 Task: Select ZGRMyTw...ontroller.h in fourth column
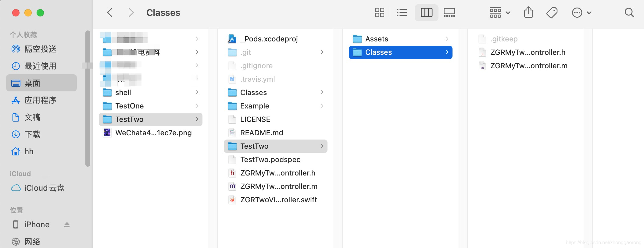coord(526,52)
